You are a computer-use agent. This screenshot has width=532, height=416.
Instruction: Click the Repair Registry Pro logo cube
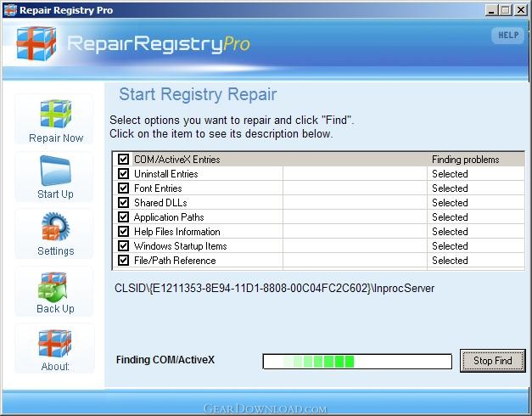36,44
